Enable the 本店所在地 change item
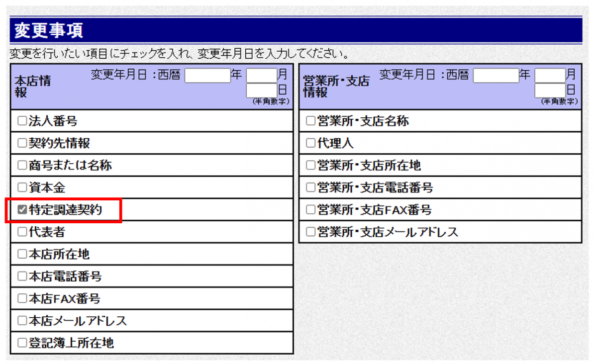 tap(21, 254)
